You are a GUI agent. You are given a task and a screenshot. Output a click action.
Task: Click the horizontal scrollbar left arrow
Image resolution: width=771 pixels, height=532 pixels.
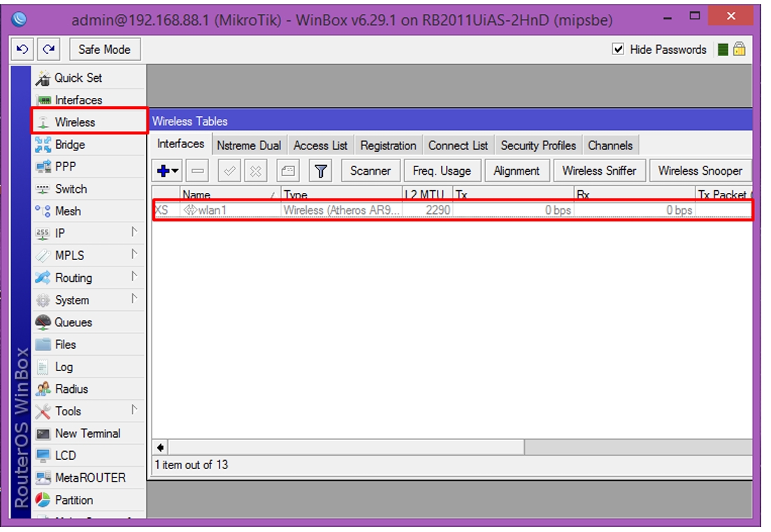click(160, 447)
